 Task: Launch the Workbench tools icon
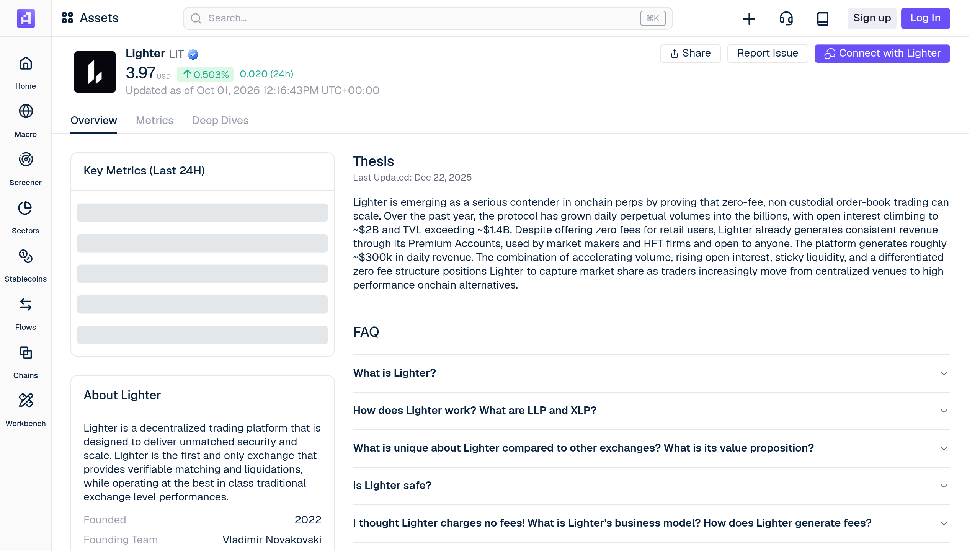(x=26, y=401)
